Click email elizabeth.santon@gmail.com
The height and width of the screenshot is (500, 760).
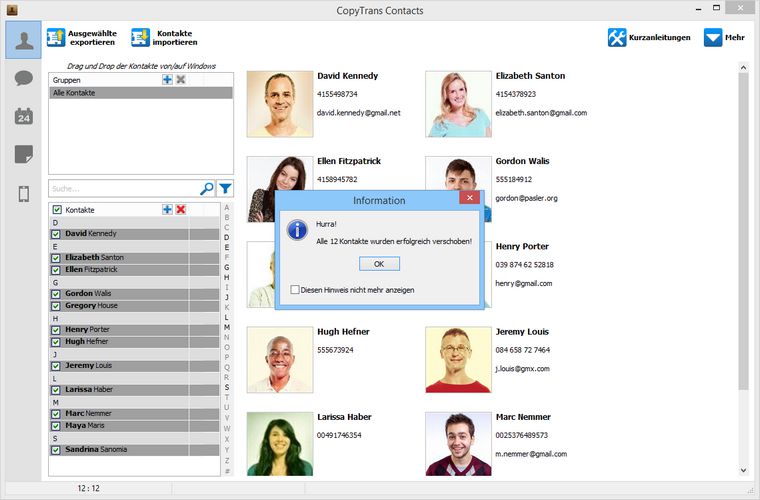[541, 113]
